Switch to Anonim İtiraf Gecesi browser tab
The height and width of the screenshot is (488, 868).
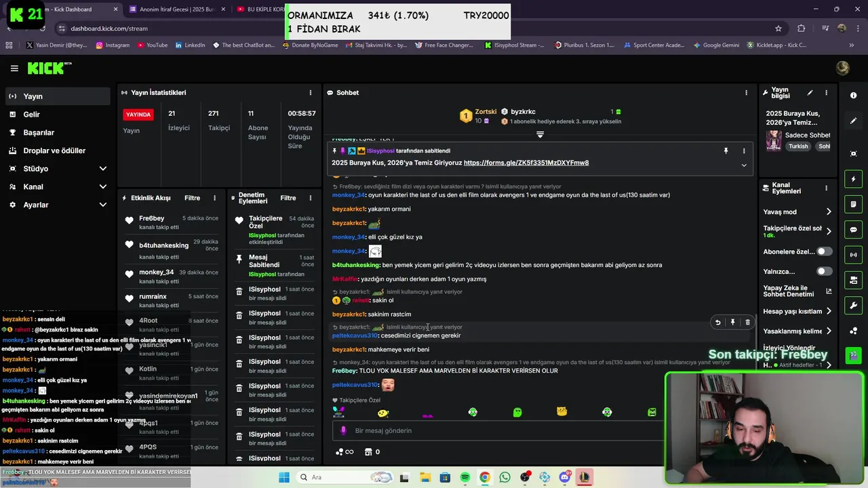point(176,9)
